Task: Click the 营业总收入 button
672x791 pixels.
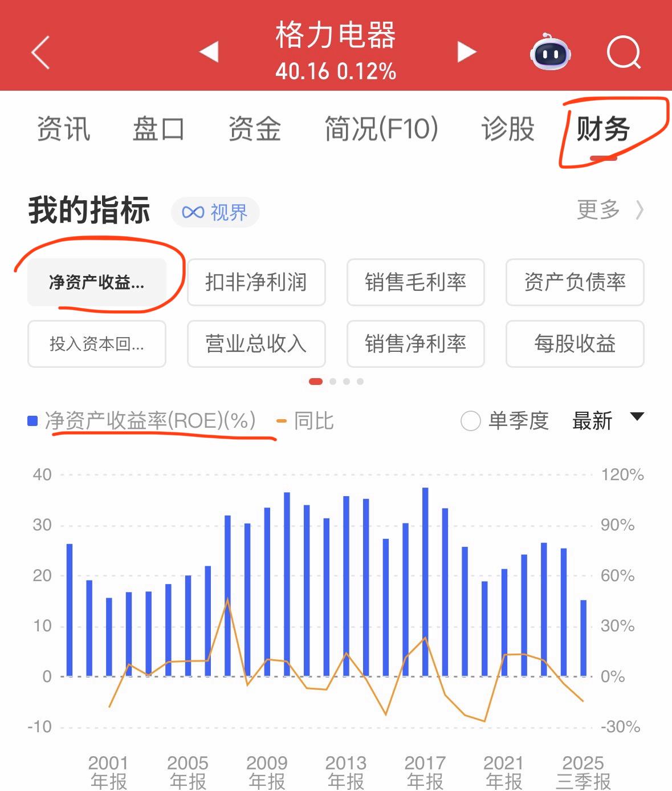Action: (x=256, y=344)
